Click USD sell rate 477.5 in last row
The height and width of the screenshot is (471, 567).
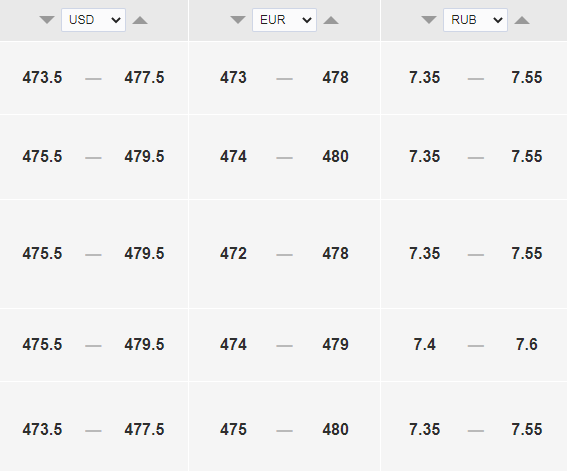pos(144,429)
